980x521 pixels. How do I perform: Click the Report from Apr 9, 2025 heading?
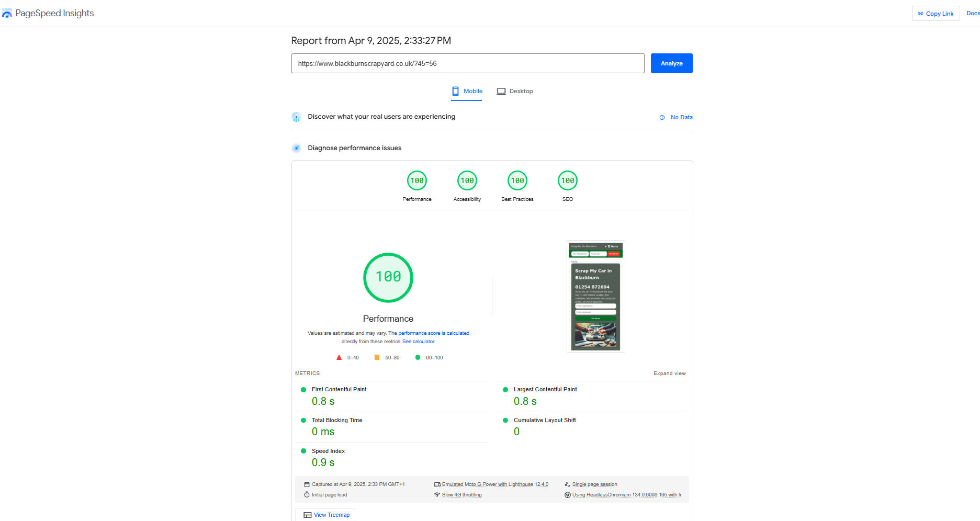(x=371, y=41)
